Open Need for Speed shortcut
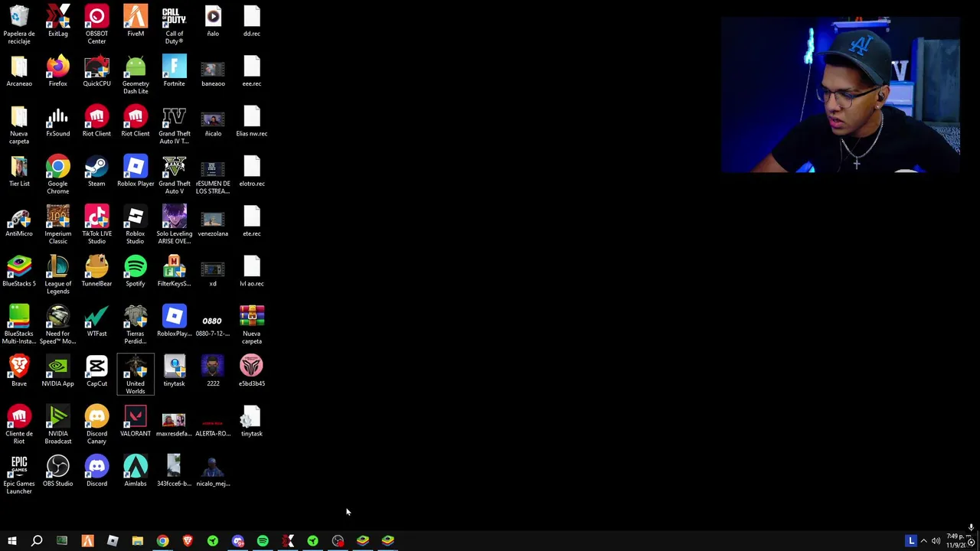The width and height of the screenshot is (980, 551). pos(58,324)
